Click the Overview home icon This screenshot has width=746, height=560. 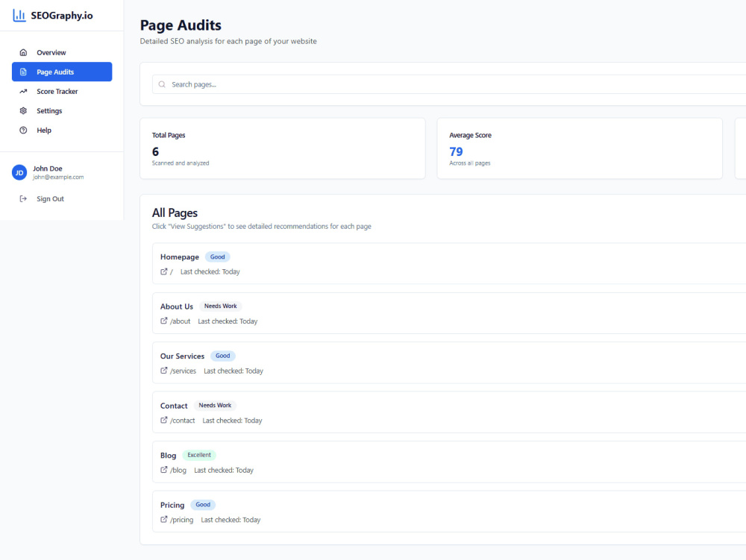pyautogui.click(x=23, y=52)
